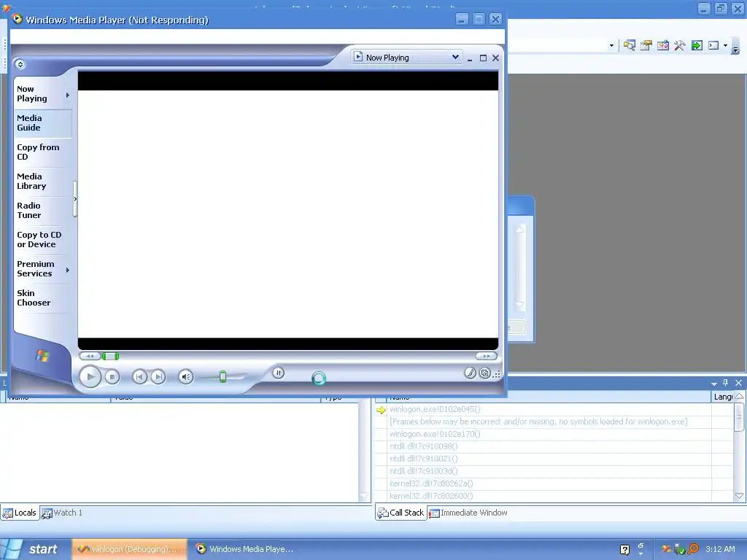
Task: Click the Call Stack scrollbar up arrow
Action: tap(740, 397)
